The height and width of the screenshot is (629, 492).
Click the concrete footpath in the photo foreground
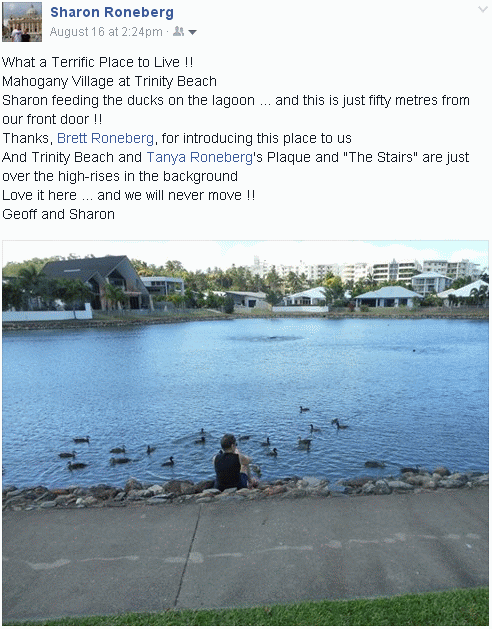tap(246, 556)
